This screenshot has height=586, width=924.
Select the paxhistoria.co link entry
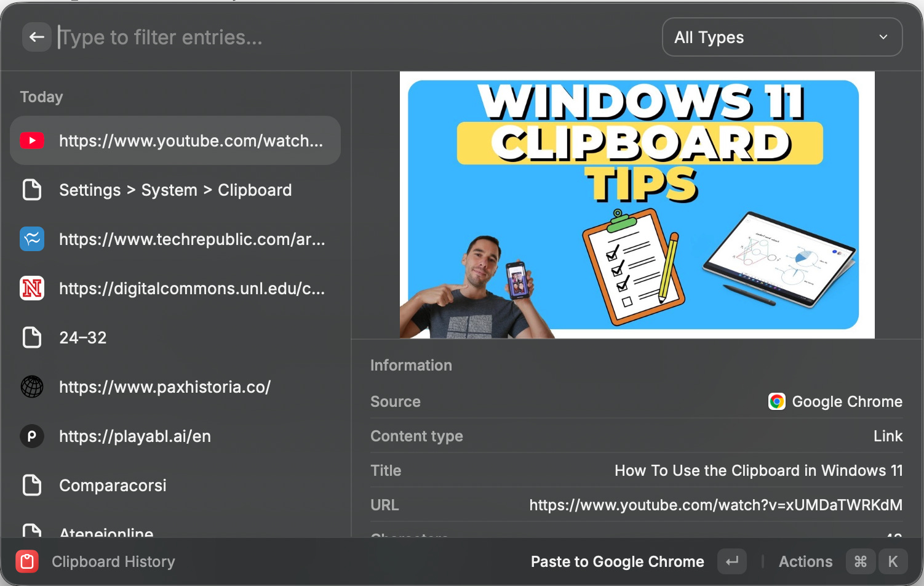coord(175,387)
